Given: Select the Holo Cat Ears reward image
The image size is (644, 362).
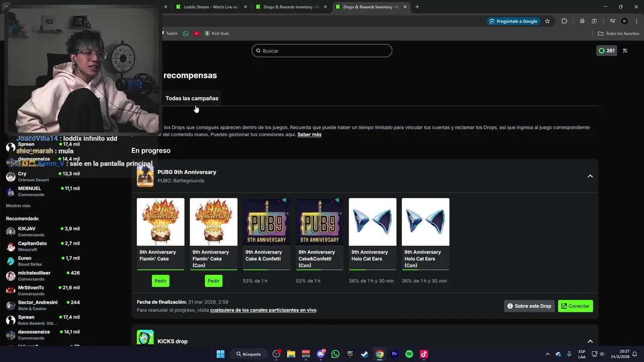Looking at the screenshot, I should (372, 222).
